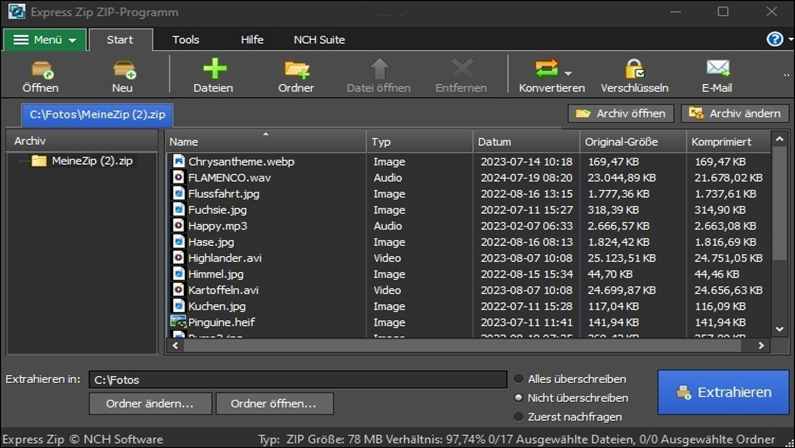Sort by the Name column header

tap(266, 141)
